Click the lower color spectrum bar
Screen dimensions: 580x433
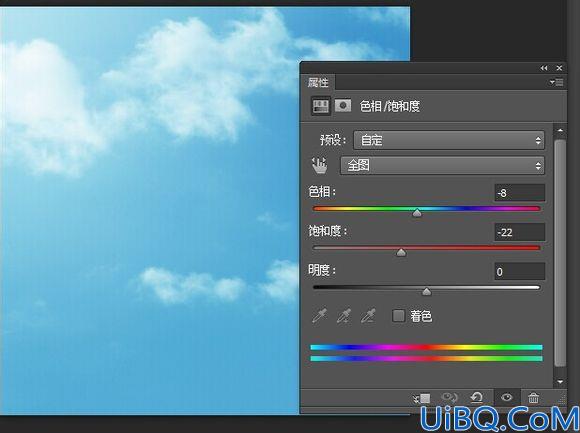pyautogui.click(x=426, y=359)
